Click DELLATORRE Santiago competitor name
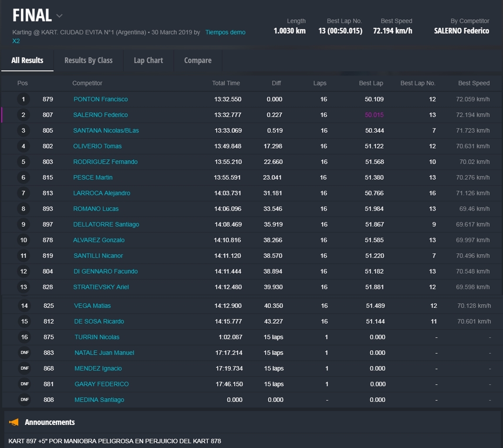This screenshot has width=503, height=448. click(106, 225)
